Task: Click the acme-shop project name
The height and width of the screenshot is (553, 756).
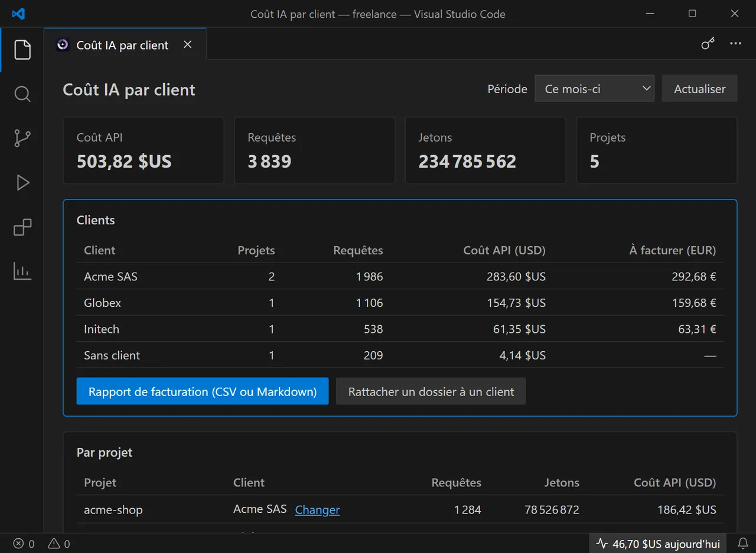Action: pos(113,509)
